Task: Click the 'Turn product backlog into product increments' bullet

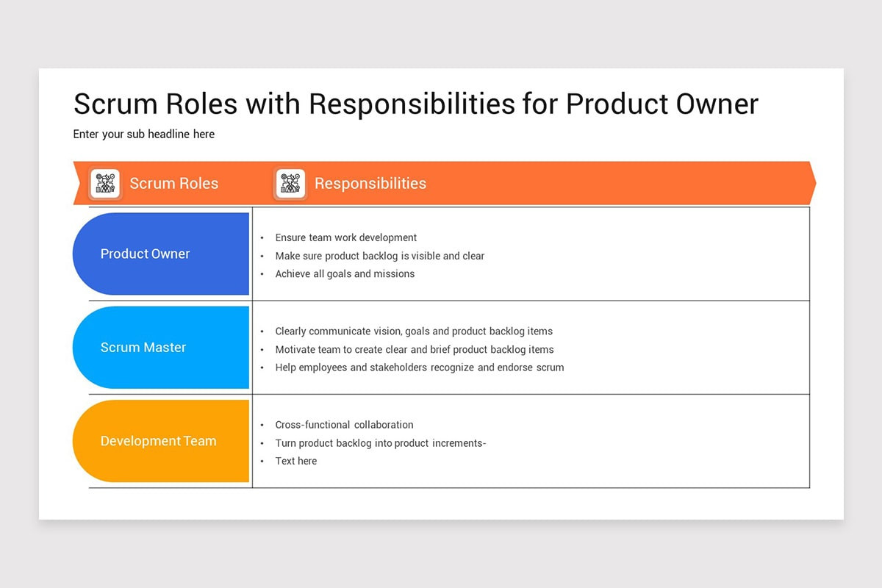Action: (381, 443)
